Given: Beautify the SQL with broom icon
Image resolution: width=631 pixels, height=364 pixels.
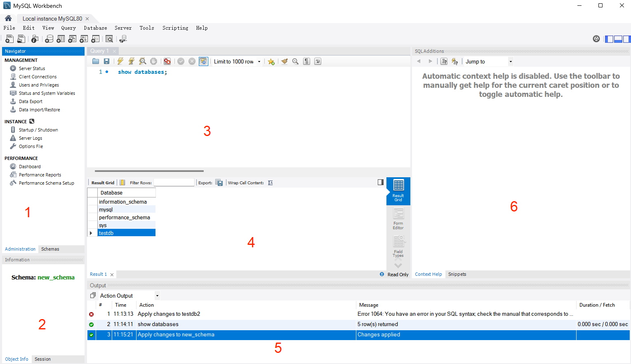Looking at the screenshot, I should pyautogui.click(x=284, y=61).
